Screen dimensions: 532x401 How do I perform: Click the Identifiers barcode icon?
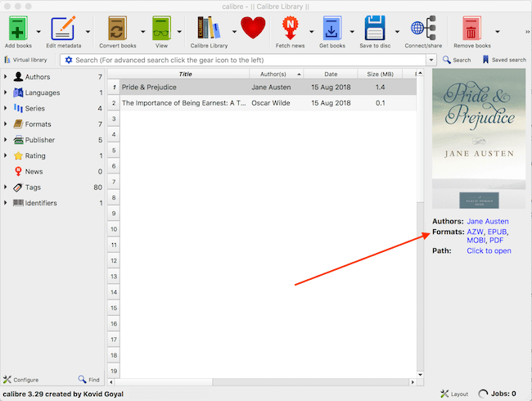pyautogui.click(x=18, y=203)
